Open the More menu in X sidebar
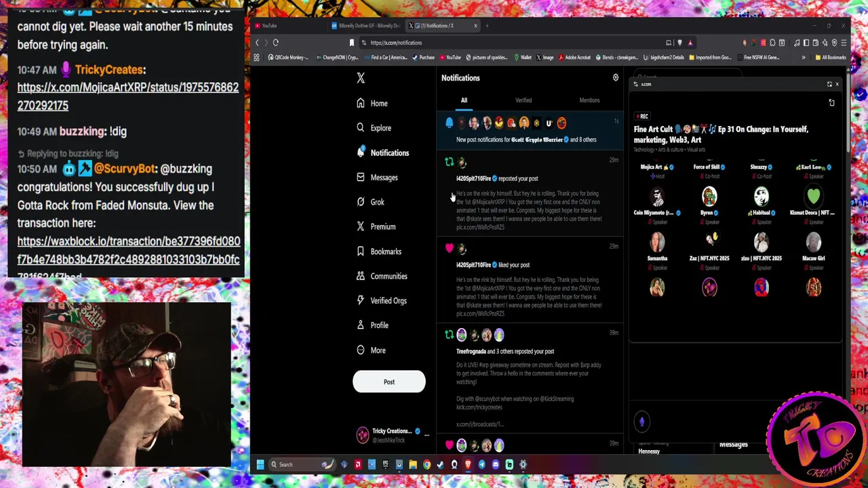 click(371, 350)
